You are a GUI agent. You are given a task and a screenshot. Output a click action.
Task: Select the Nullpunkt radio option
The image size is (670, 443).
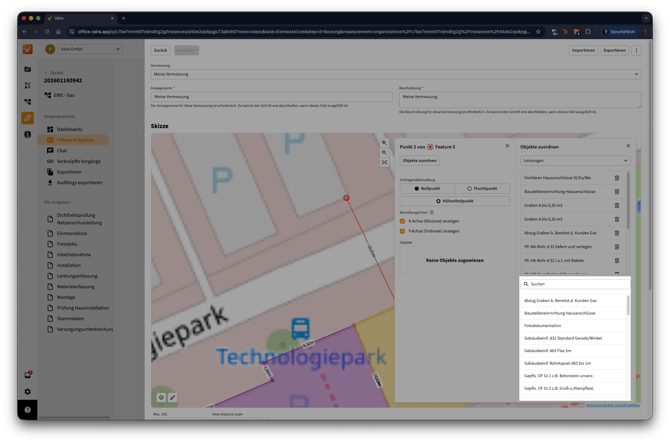[426, 188]
